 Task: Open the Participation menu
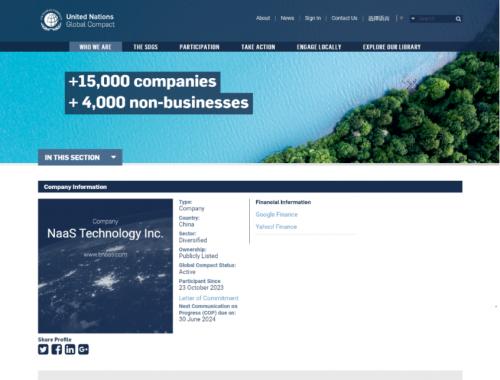click(x=199, y=47)
